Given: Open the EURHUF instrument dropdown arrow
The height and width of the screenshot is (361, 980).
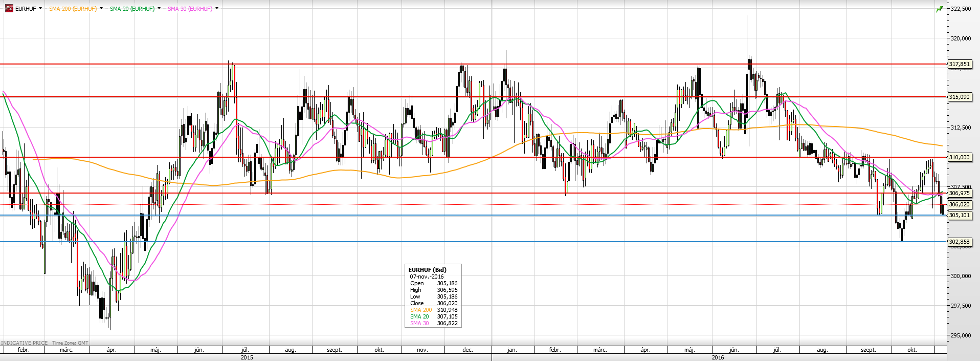Looking at the screenshot, I should coord(40,8).
